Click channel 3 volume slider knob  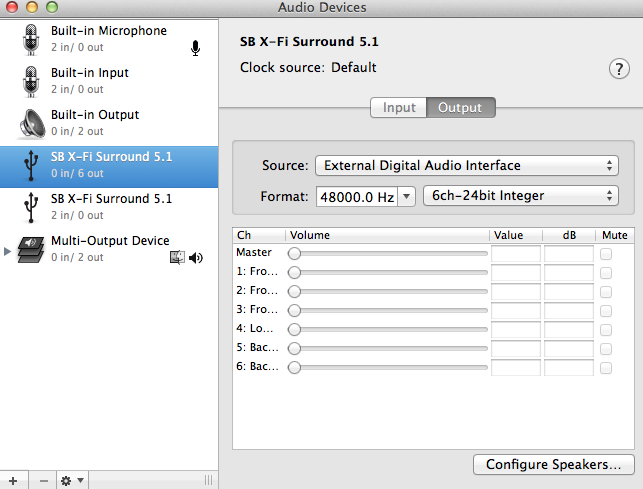(x=294, y=310)
